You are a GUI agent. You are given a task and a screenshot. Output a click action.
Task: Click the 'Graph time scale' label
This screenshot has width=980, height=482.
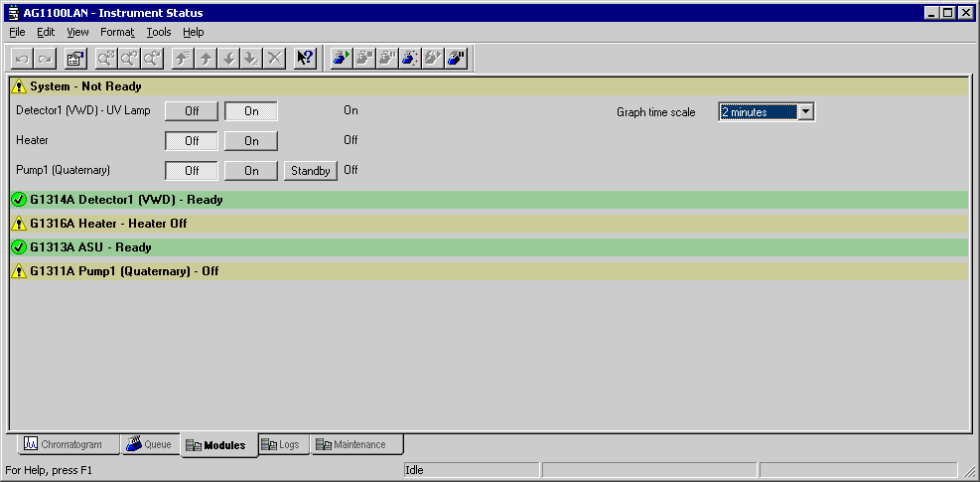click(x=655, y=112)
